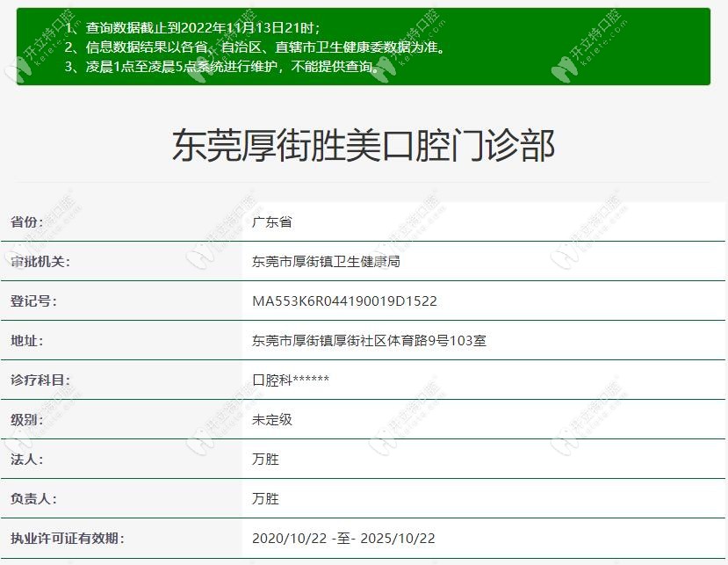Click the 地址 label
The width and height of the screenshot is (728, 565).
(x=27, y=341)
